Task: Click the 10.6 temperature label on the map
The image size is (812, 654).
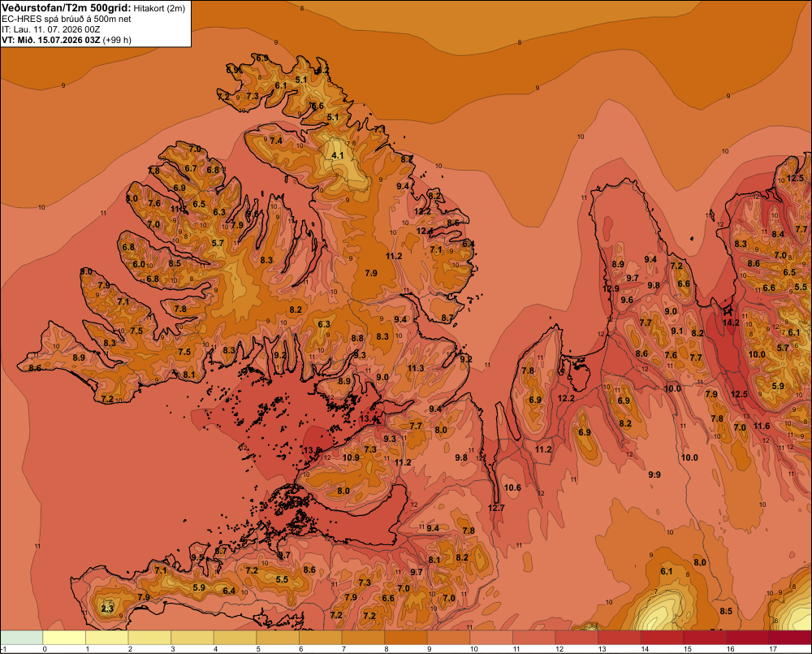Action: 512,487
